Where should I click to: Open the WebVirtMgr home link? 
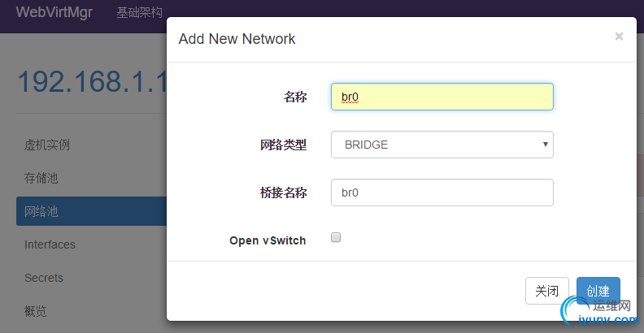click(54, 12)
